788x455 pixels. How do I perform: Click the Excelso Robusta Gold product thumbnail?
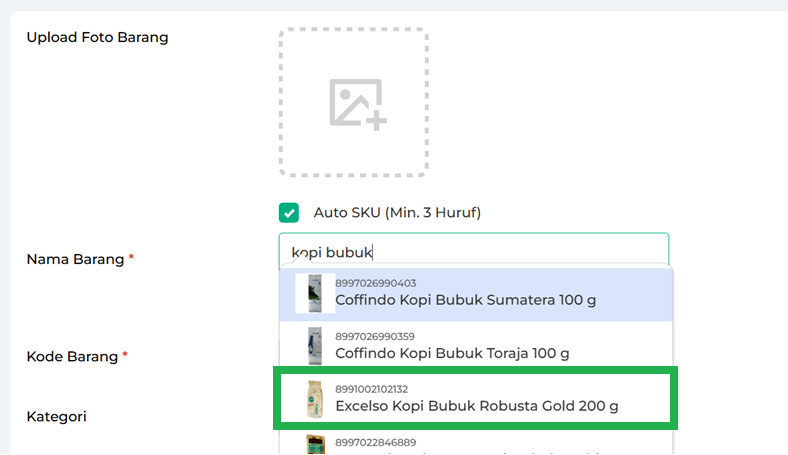(x=315, y=398)
